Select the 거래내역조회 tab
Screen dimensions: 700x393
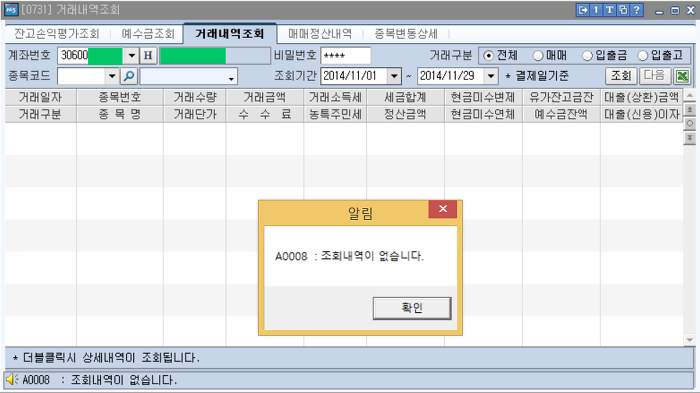tap(229, 33)
